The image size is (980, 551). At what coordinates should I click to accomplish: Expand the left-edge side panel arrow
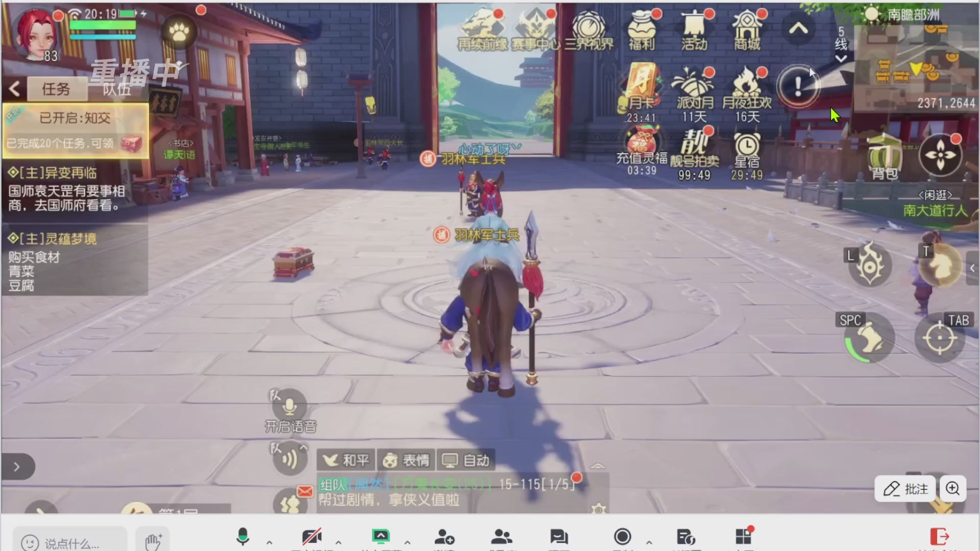pos(17,467)
